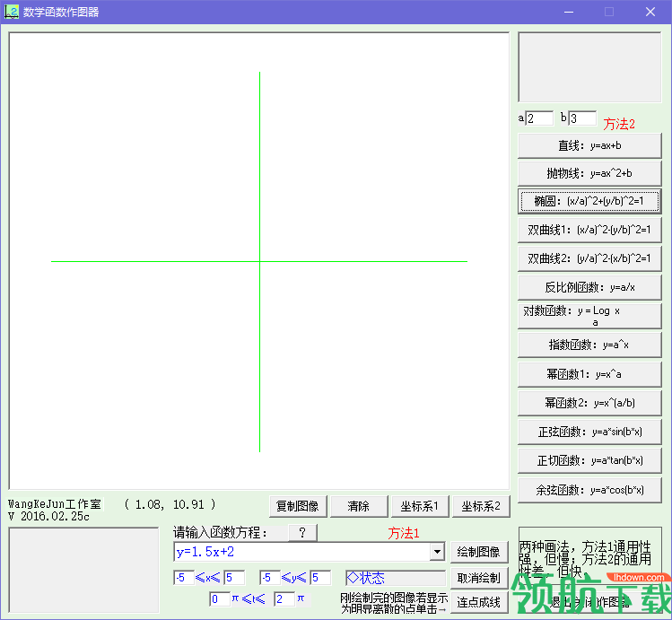Minimize the 数学函数作图器 window
Screen dimensions: 672x620
coord(569,12)
